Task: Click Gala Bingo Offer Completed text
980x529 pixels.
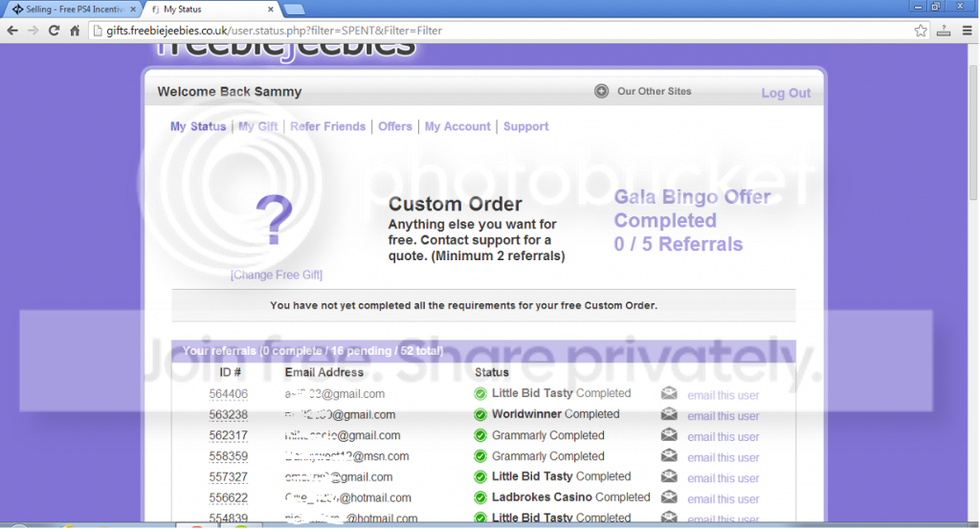Action: coord(692,209)
